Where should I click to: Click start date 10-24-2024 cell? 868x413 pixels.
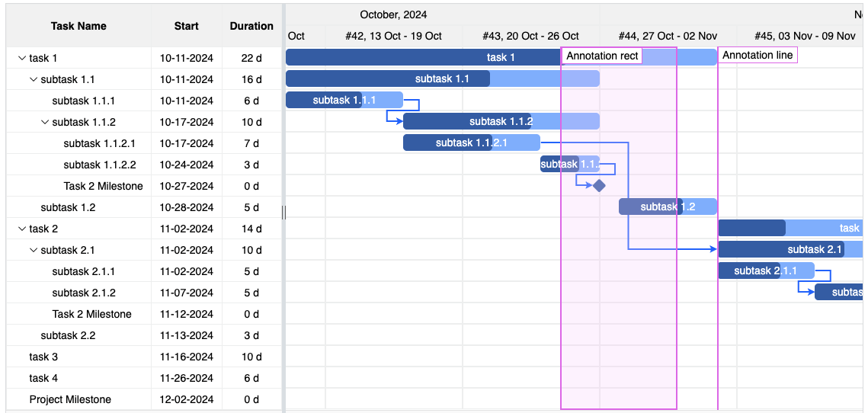coord(187,165)
